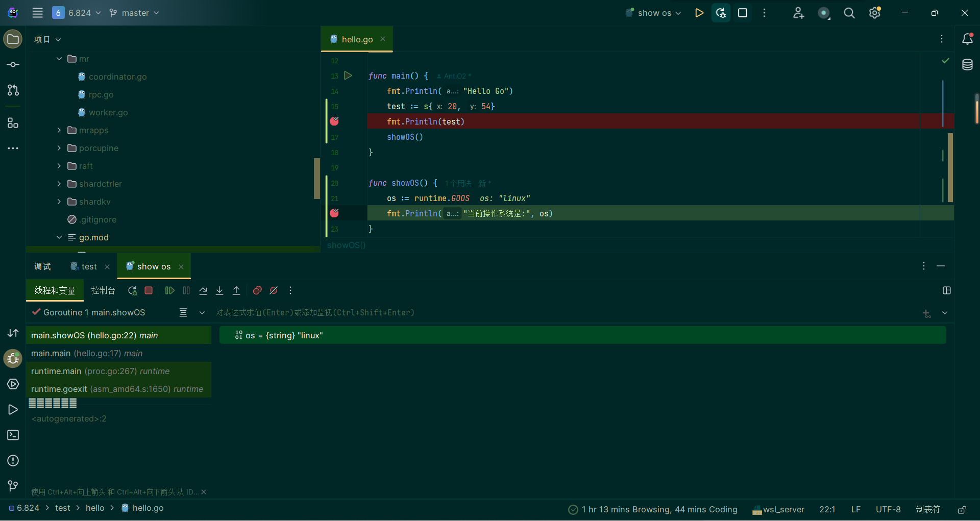Image resolution: width=980 pixels, height=521 pixels.
Task: Pause program execution
Action: click(x=186, y=290)
